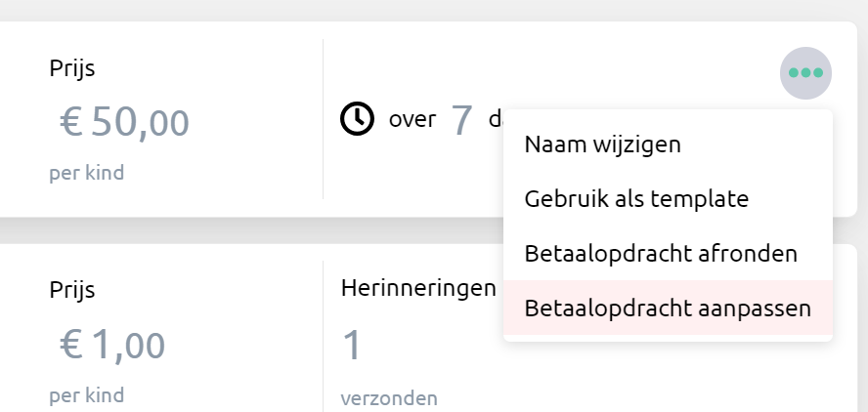Click the 'Prijs' label above € 50,00

[x=72, y=69]
